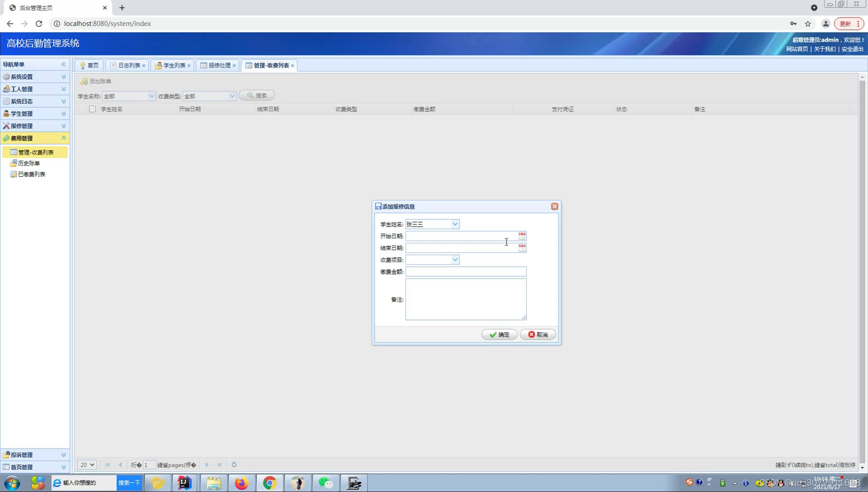Click the browser address bar
The height and width of the screenshot is (492, 868).
(416, 24)
